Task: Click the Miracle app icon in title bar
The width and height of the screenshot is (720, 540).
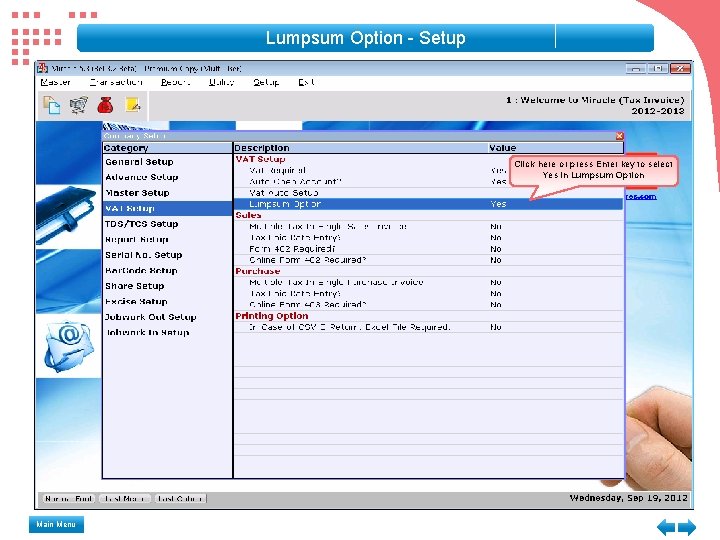Action: tap(43, 68)
